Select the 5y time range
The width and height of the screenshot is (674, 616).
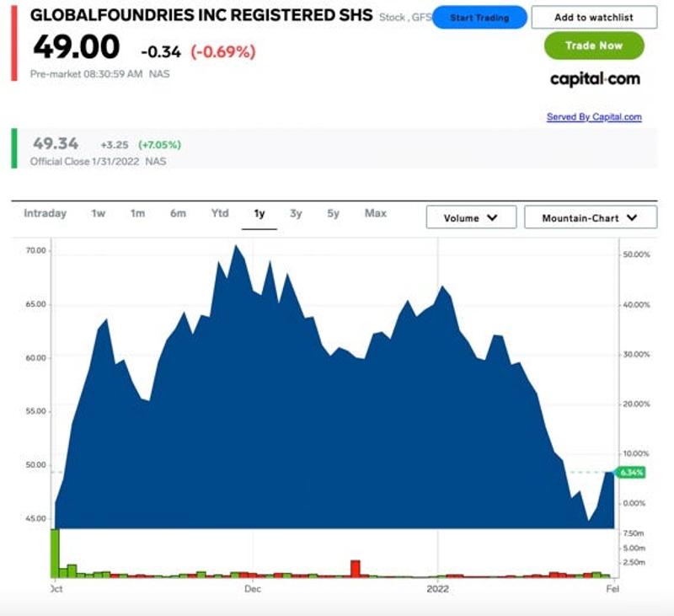(x=333, y=214)
